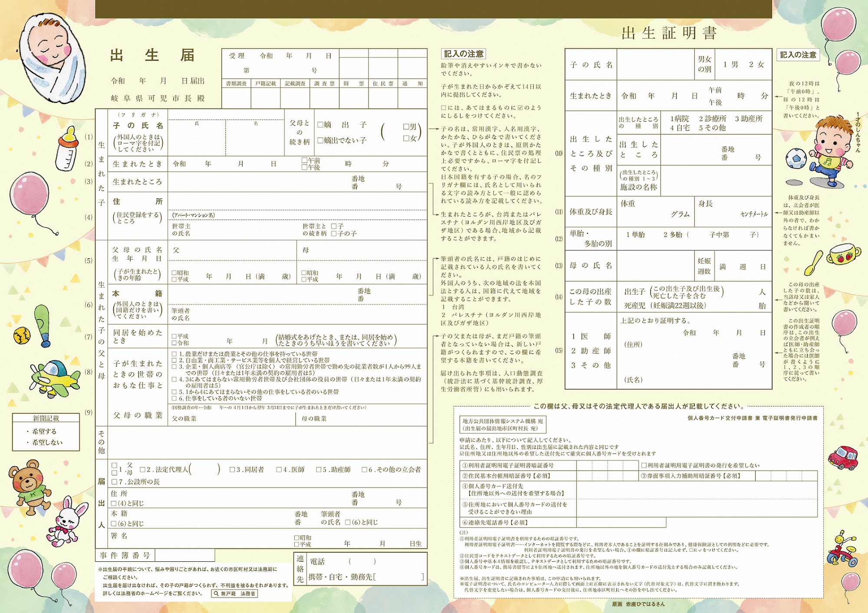Viewport: 868px width, 613px height.
Task: Click the strawberry cup illustration
Action: pyautogui.click(x=844, y=255)
